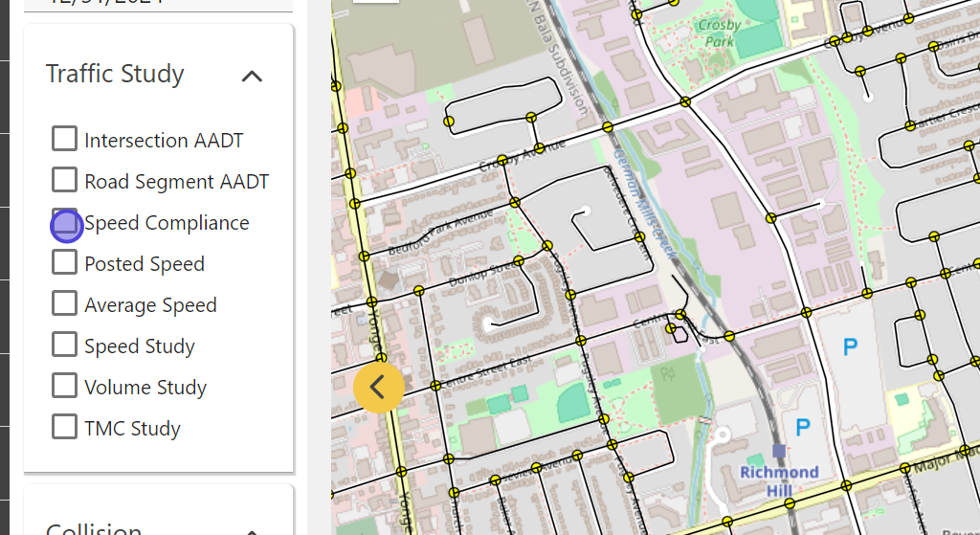Click the Richmond Hill map label
The height and width of the screenshot is (535, 980).
(779, 480)
